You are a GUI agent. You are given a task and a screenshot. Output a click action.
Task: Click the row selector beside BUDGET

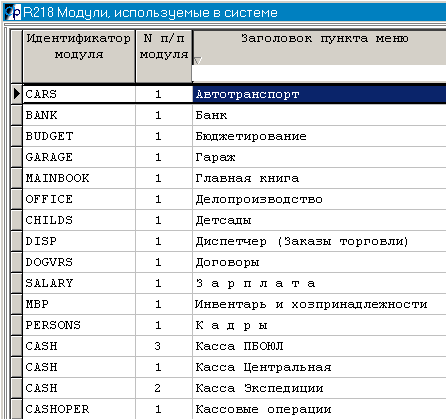[x=17, y=136]
